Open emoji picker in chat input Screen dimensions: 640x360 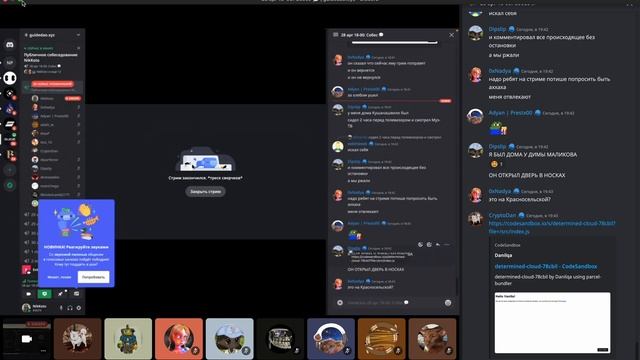point(448,302)
